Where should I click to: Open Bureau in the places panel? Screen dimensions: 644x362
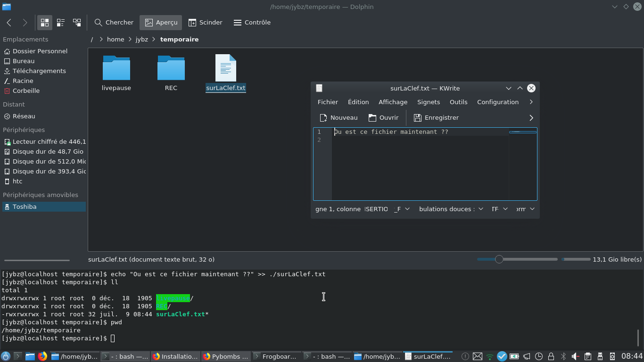tap(24, 61)
